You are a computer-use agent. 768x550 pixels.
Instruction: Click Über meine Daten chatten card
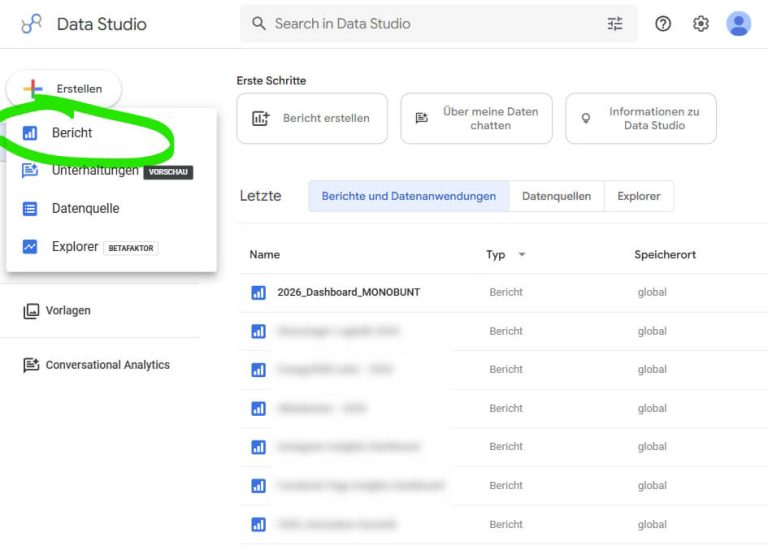476,118
